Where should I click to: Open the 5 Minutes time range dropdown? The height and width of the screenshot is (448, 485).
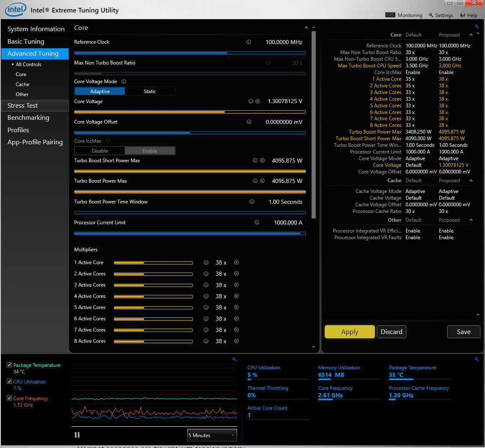(212, 434)
